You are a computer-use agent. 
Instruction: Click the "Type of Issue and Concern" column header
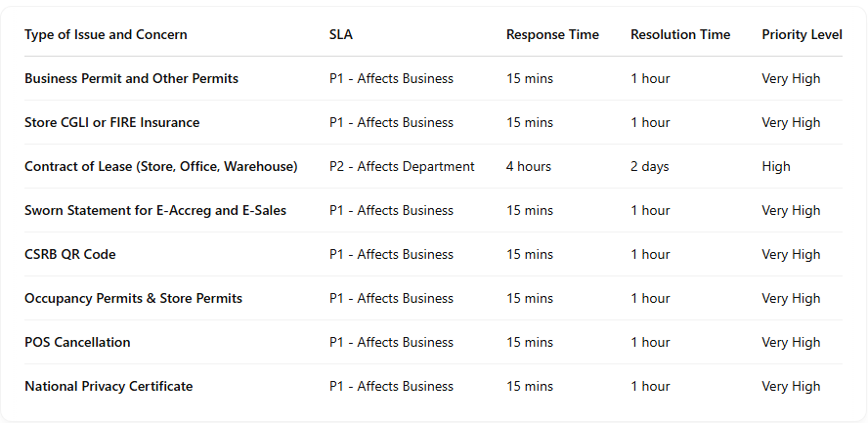click(x=106, y=34)
